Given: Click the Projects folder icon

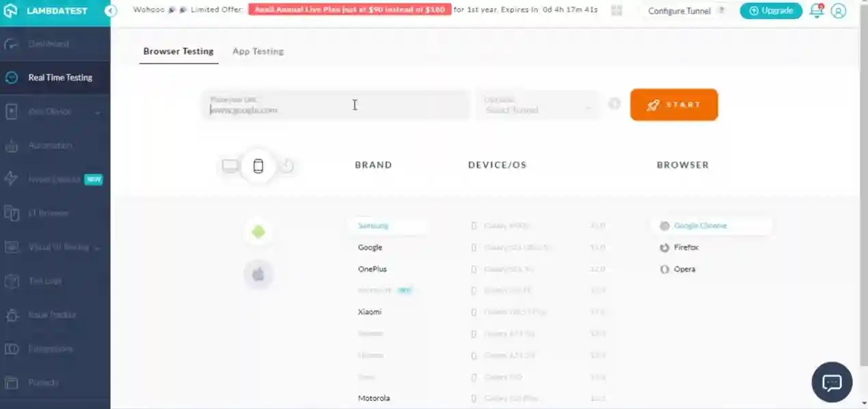Looking at the screenshot, I should 12,382.
